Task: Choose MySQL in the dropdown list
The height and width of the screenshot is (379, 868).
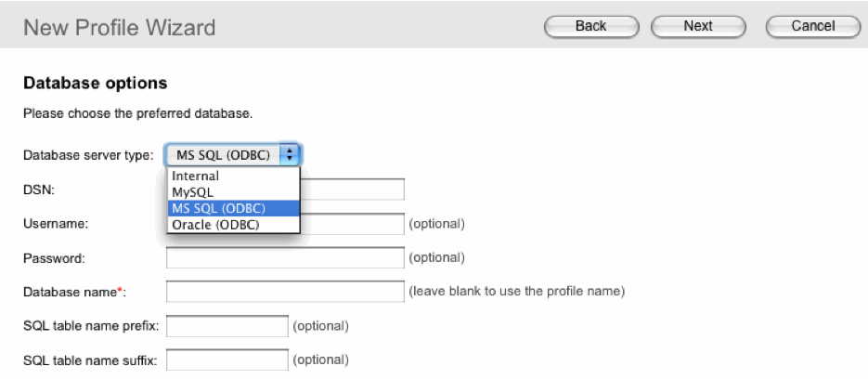Action: [193, 191]
